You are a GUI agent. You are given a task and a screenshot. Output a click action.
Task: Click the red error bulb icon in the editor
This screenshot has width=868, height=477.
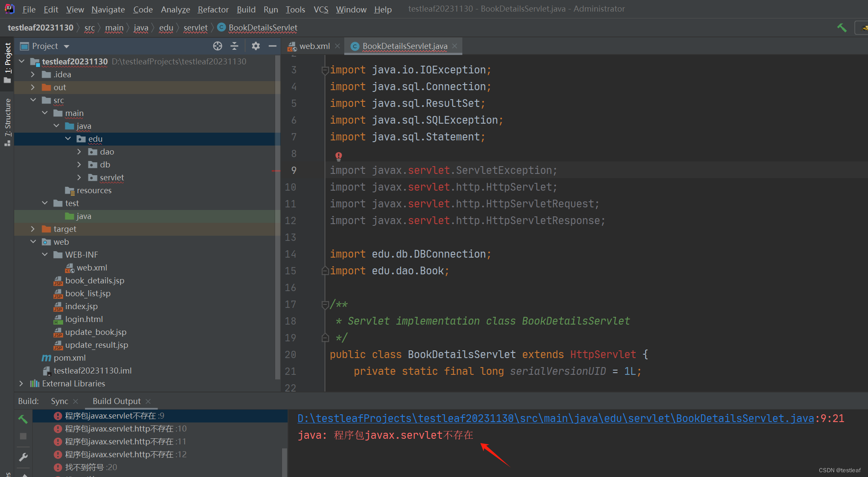pos(339,156)
